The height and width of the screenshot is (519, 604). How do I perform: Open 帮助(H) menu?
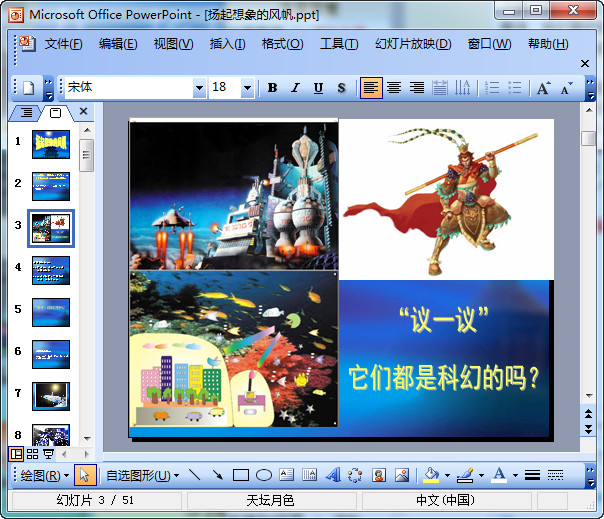(548, 44)
